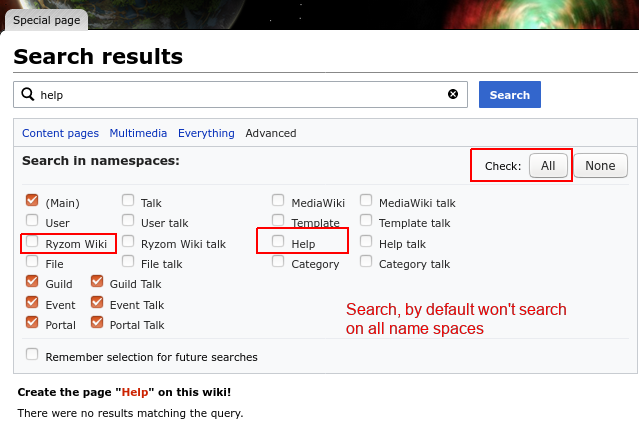Click the None namespaces button
Image resolution: width=639 pixels, height=436 pixels.
(x=600, y=166)
